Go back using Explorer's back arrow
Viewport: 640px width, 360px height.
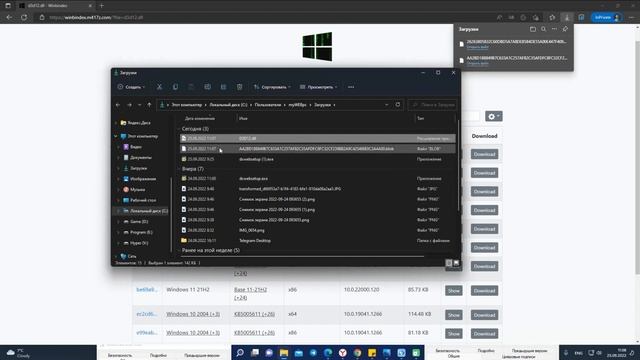pos(118,105)
